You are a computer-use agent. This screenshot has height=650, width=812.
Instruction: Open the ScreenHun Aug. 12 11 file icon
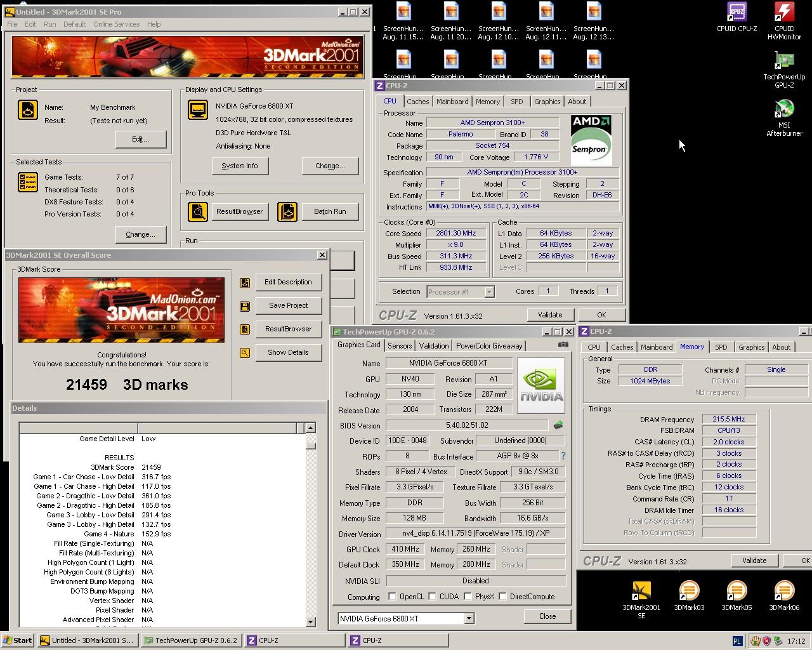[x=546, y=21]
